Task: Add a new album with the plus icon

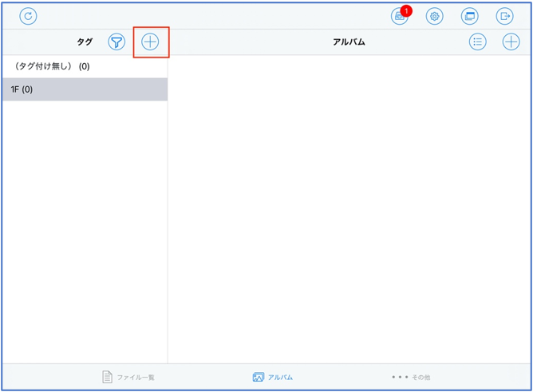Action: pyautogui.click(x=511, y=42)
